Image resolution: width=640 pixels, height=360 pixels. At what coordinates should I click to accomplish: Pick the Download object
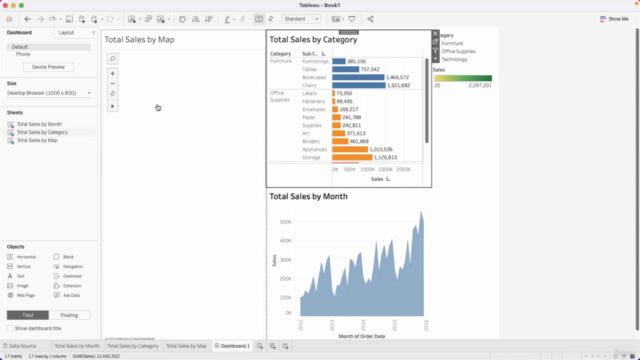67,276
